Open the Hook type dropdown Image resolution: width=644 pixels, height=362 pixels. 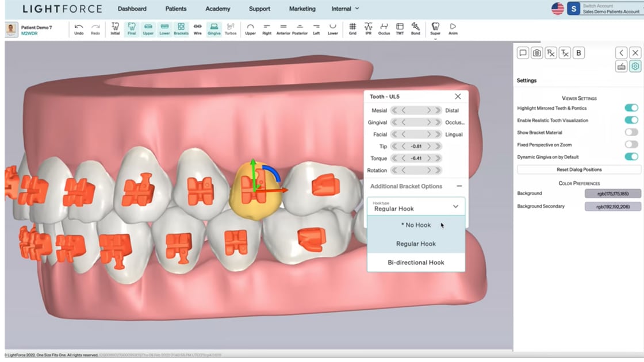point(416,206)
